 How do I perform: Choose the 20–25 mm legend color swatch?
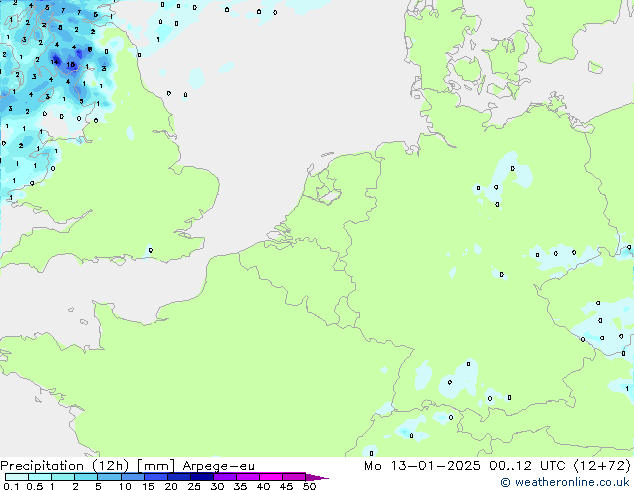[178, 477]
